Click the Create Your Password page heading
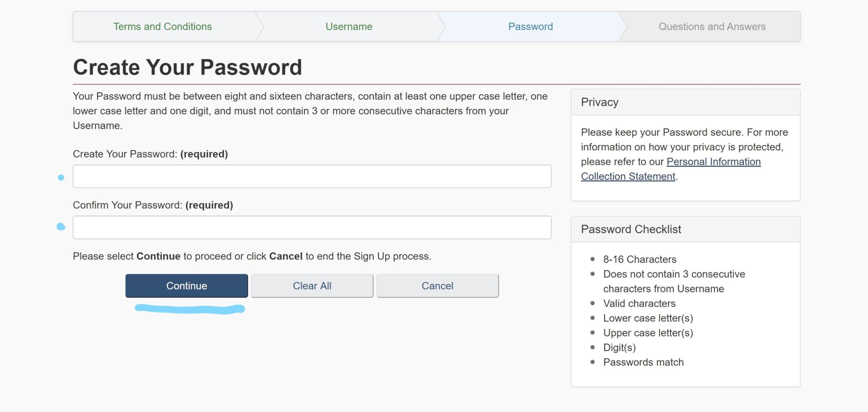This screenshot has height=412, width=868. point(187,67)
